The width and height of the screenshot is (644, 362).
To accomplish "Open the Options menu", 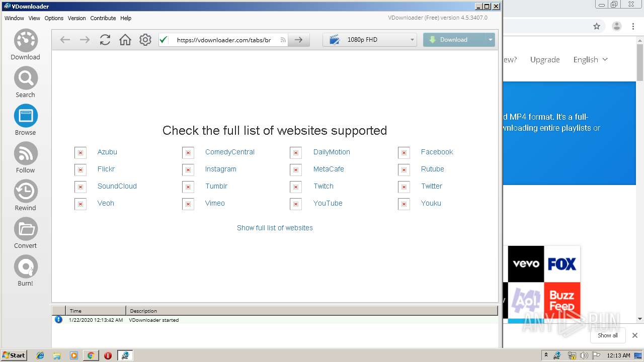I will tap(54, 18).
